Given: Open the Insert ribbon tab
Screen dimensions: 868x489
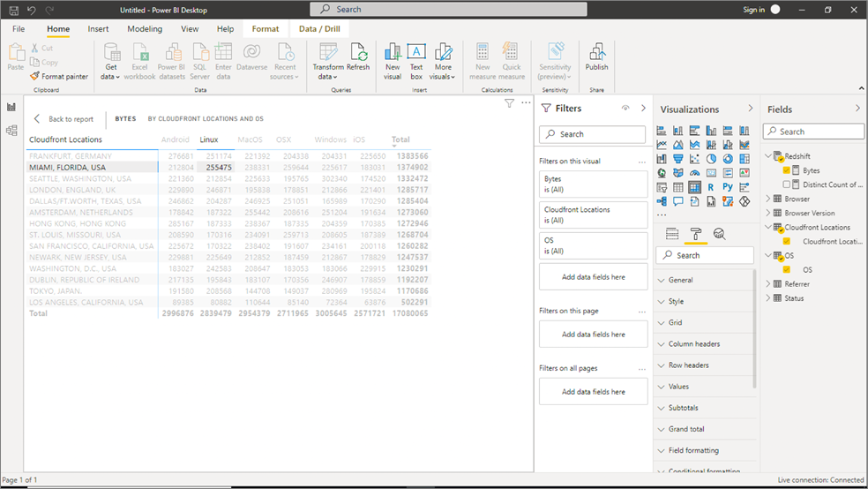Looking at the screenshot, I should tap(98, 29).
